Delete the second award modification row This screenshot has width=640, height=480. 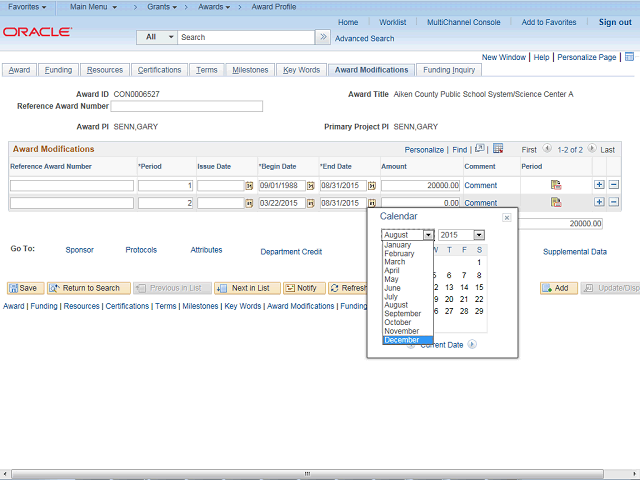pyautogui.click(x=614, y=203)
